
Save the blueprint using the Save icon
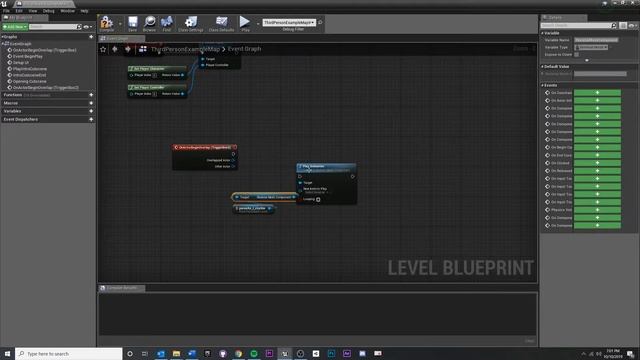point(133,22)
